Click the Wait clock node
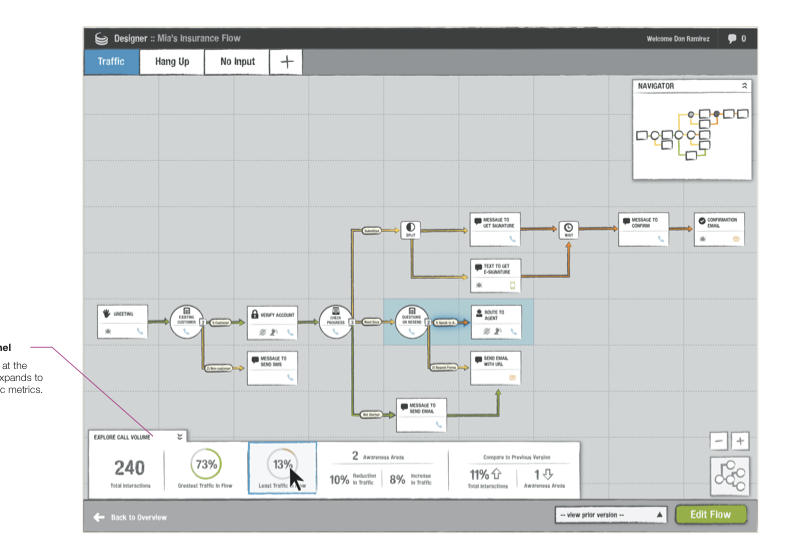Image resolution: width=806 pixels, height=555 pixels. (x=569, y=229)
